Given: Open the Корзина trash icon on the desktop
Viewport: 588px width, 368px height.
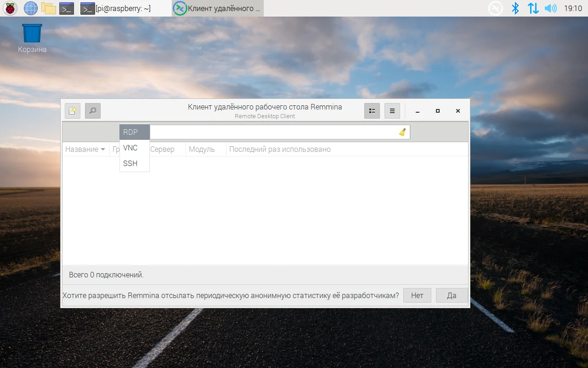Looking at the screenshot, I should click(32, 38).
